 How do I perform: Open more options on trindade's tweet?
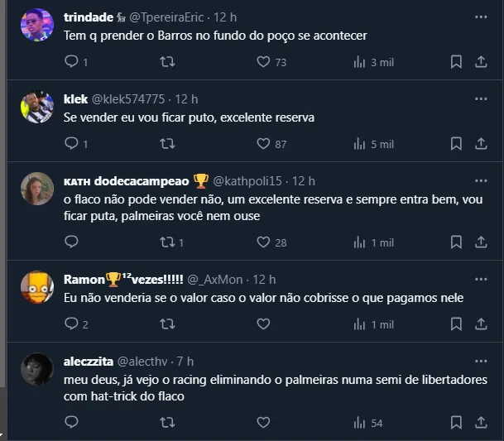(481, 17)
